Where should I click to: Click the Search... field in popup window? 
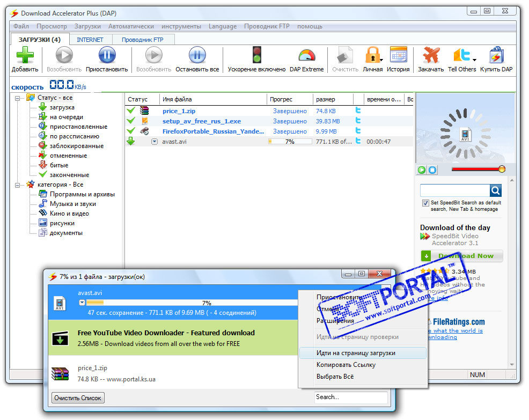(x=351, y=397)
